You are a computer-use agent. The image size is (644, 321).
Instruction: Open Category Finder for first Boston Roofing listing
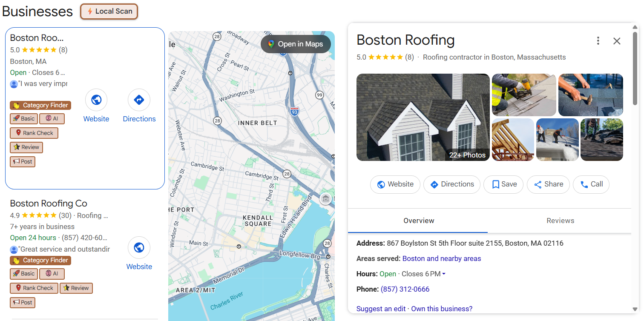pos(40,105)
